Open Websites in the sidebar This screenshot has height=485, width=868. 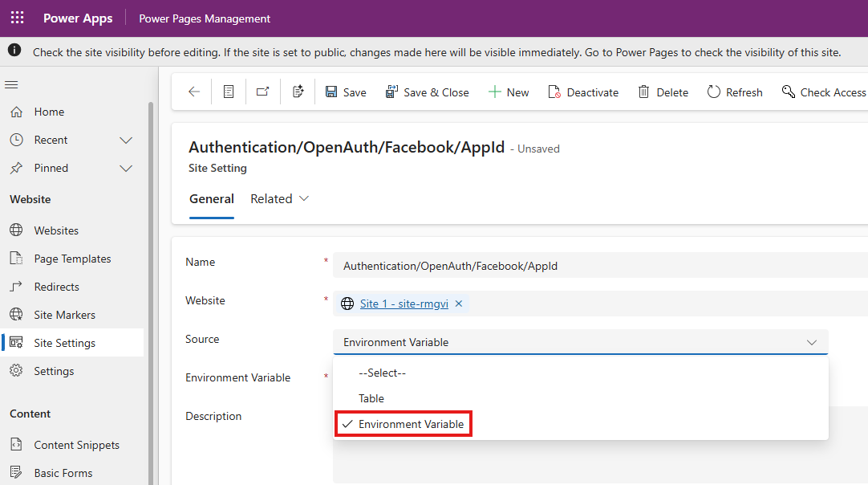coord(72,230)
